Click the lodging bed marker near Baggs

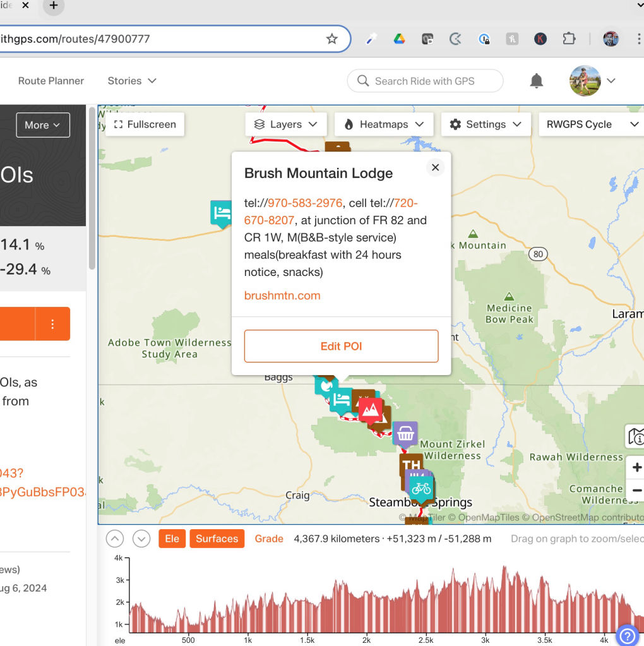click(342, 400)
